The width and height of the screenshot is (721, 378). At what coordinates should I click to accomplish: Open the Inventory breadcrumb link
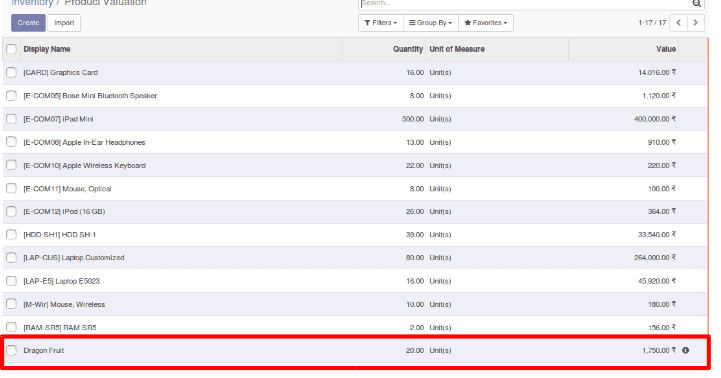point(32,3)
